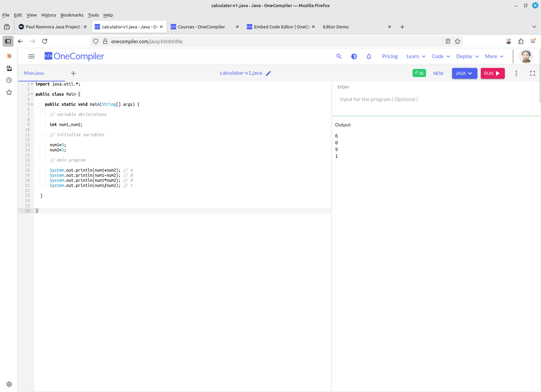
Task: Click line number 26 in gutter
Action: [27, 211]
